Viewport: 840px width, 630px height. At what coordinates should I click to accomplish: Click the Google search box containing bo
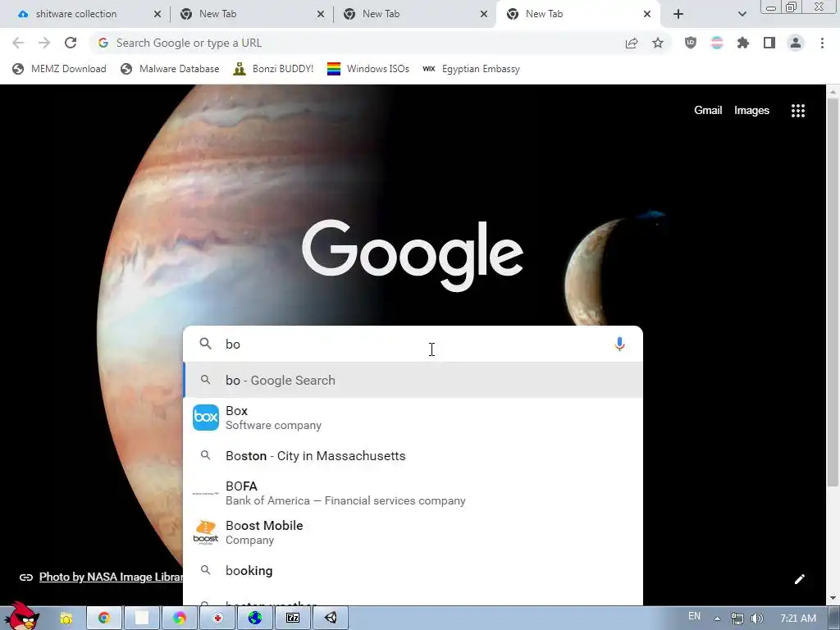[413, 344]
